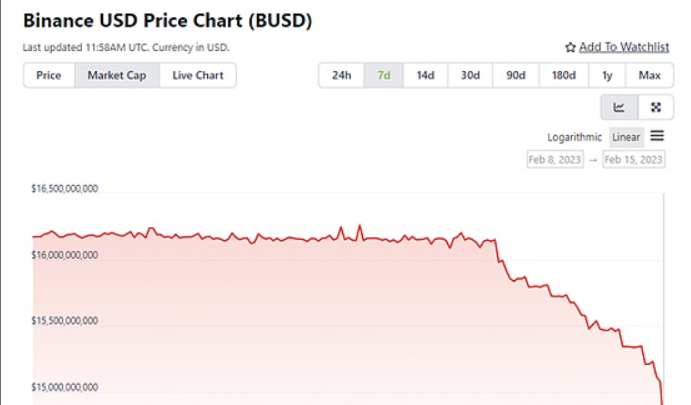Open the Feb 8, 2023 start date field
This screenshot has width=691, height=405.
click(x=555, y=160)
